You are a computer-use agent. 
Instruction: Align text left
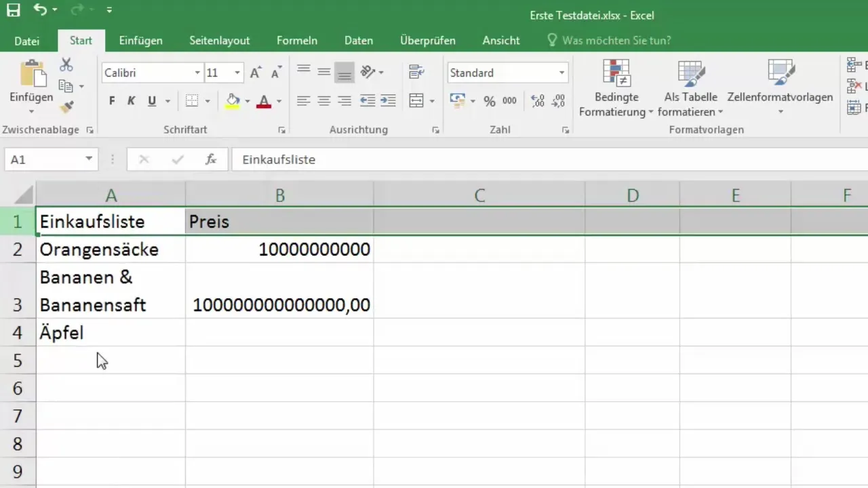pyautogui.click(x=304, y=101)
